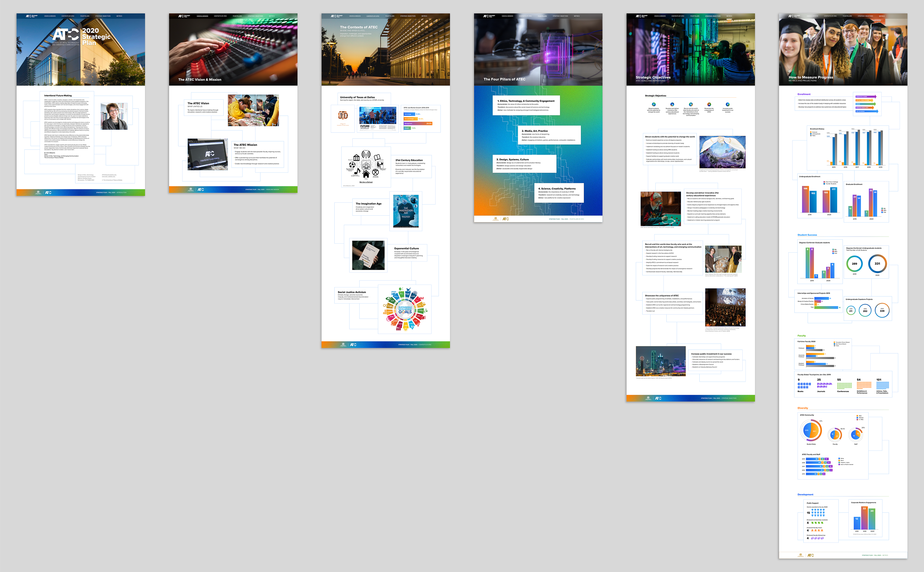Click ATEC footer logo on Contexts page
Screen dimensions: 924x572
pyautogui.click(x=353, y=345)
